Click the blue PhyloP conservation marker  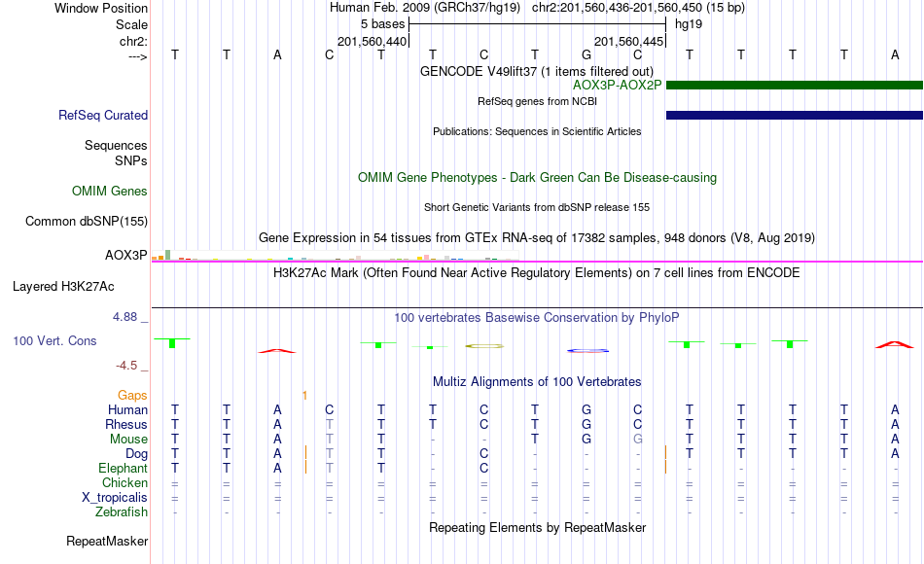(587, 351)
